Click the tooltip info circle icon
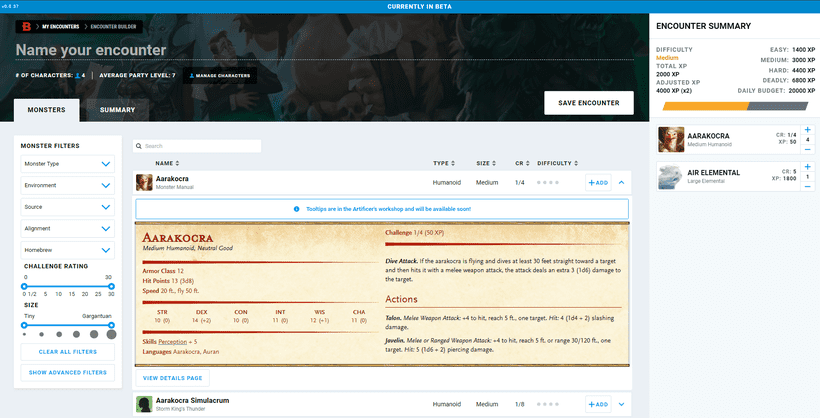The height and width of the screenshot is (418, 820). (x=297, y=209)
